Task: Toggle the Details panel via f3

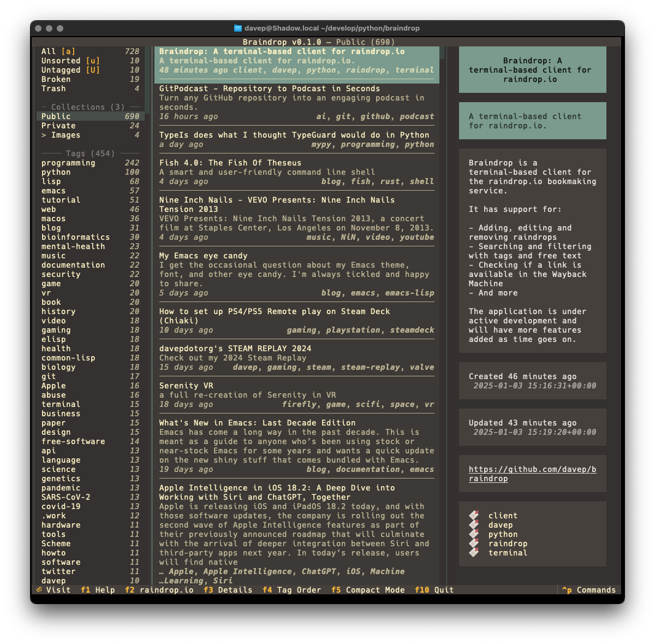Action: tap(228, 590)
